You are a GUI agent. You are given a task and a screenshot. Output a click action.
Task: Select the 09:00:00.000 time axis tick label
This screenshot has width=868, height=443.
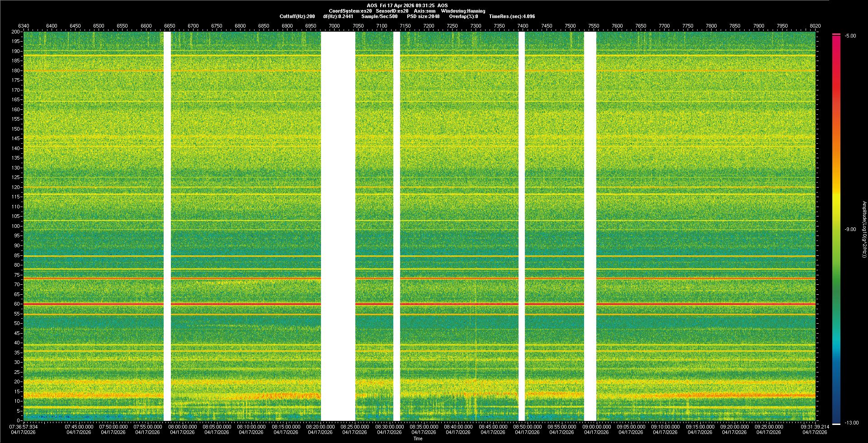pos(596,426)
